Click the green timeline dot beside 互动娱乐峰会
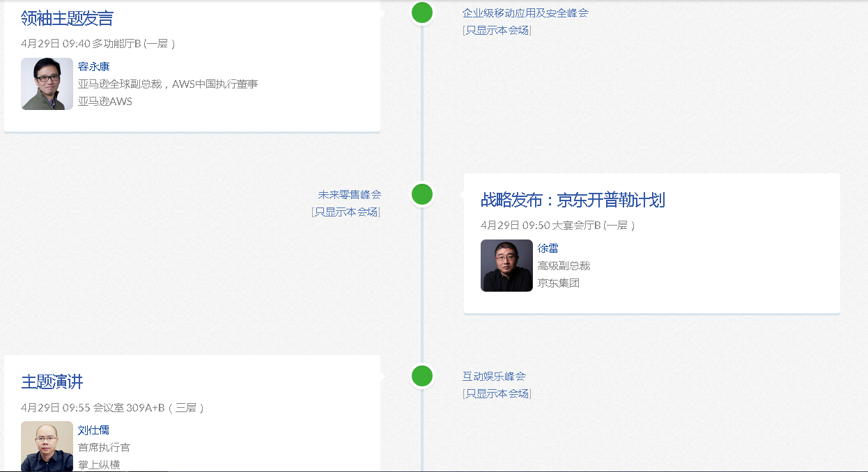The image size is (868, 472). [x=421, y=376]
